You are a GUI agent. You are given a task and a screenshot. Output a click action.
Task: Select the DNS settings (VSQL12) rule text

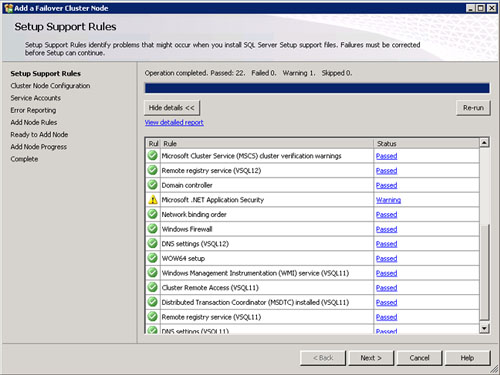(195, 244)
